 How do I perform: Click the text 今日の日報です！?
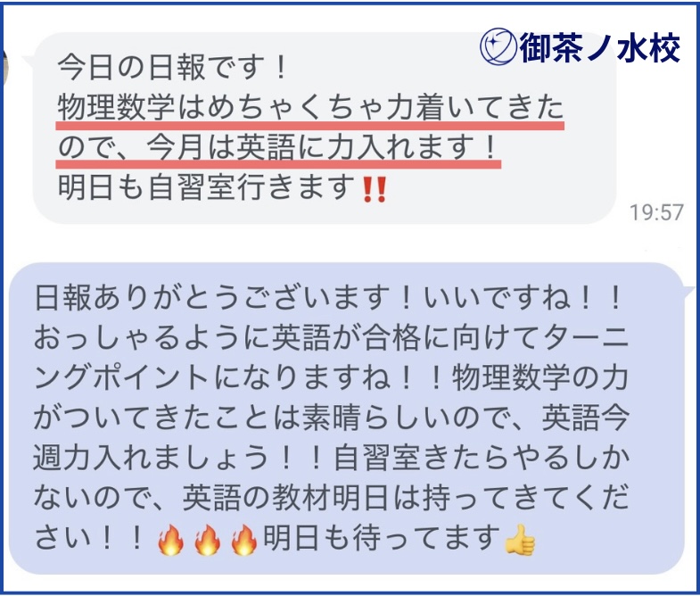173,67
